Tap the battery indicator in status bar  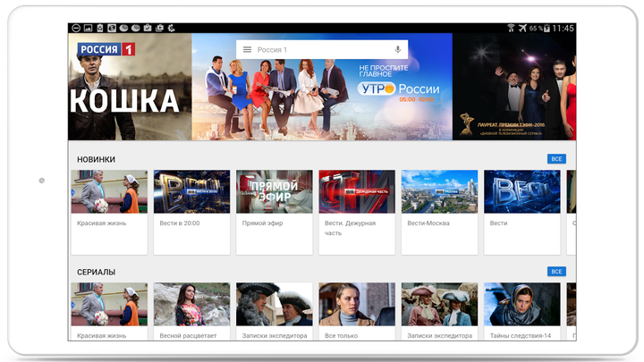tap(544, 29)
